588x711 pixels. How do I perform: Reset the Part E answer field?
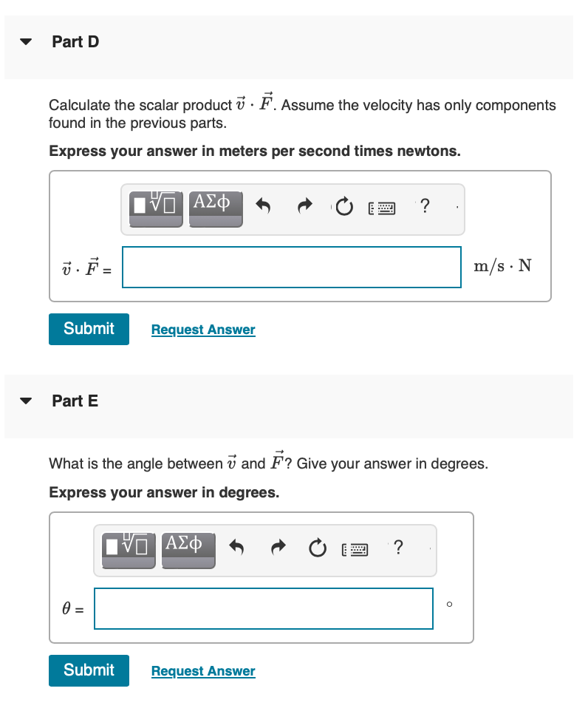pos(317,549)
